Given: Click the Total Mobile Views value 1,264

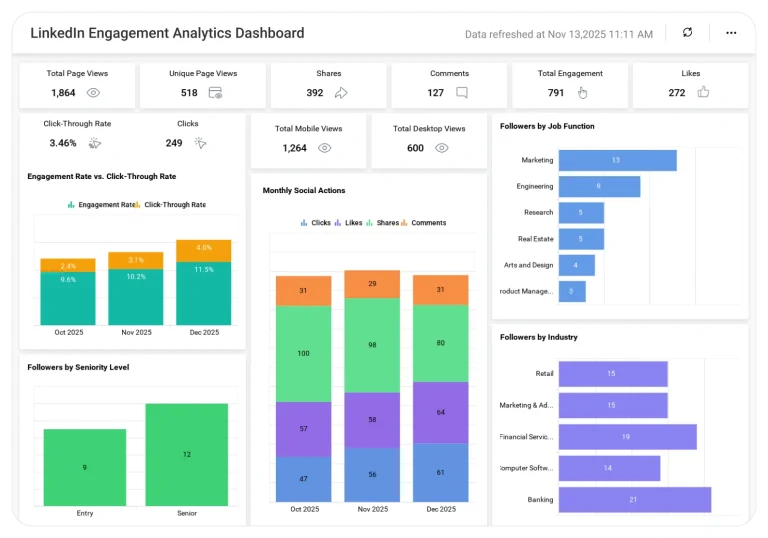Looking at the screenshot, I should click(x=294, y=148).
